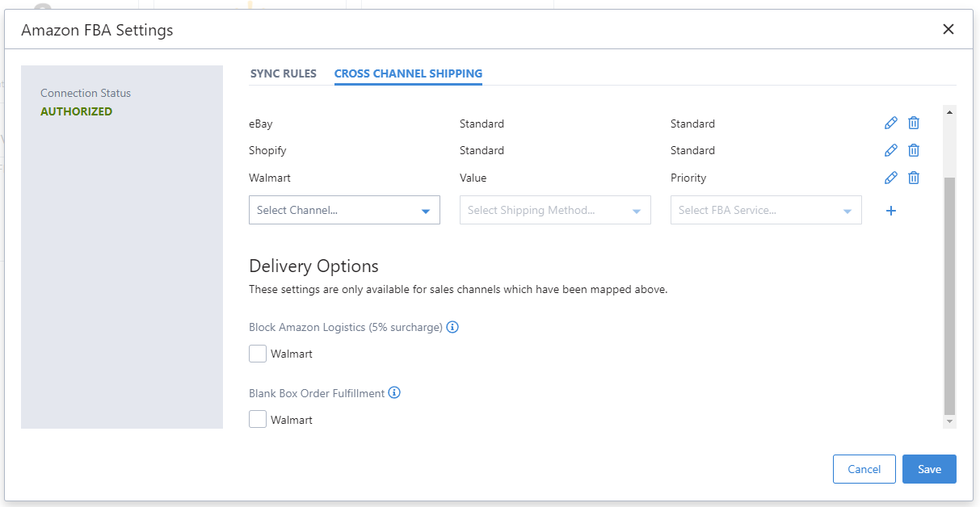Click the vertical scrollbar down arrow
Image resolution: width=980 pixels, height=507 pixels.
coord(949,421)
